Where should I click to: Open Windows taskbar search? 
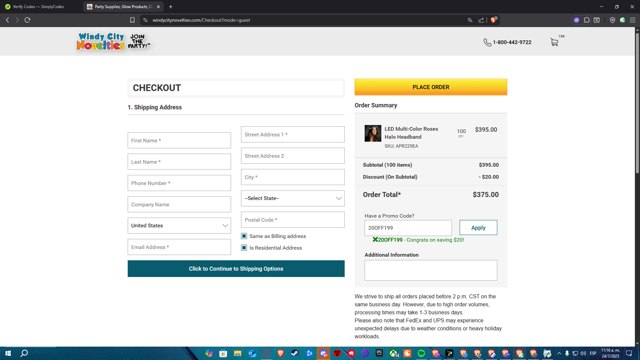[24, 353]
